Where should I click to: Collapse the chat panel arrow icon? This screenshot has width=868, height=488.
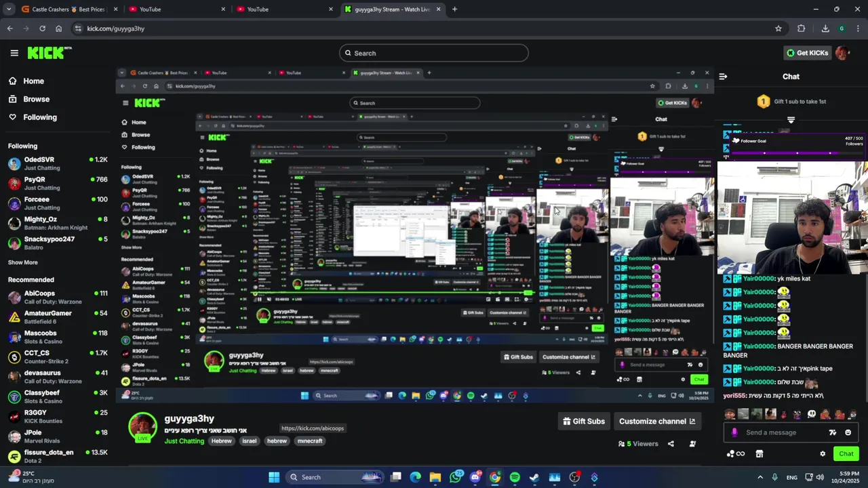723,77
